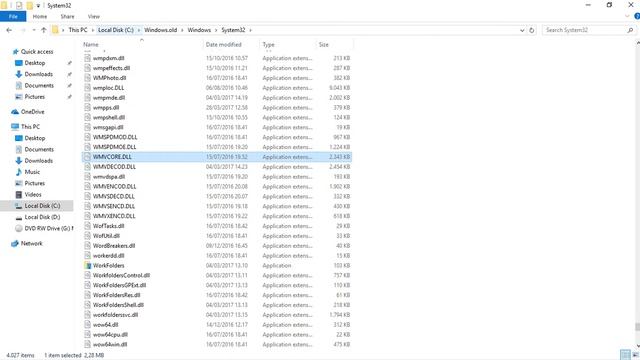
Task: Open the File menu
Action: (x=13, y=17)
